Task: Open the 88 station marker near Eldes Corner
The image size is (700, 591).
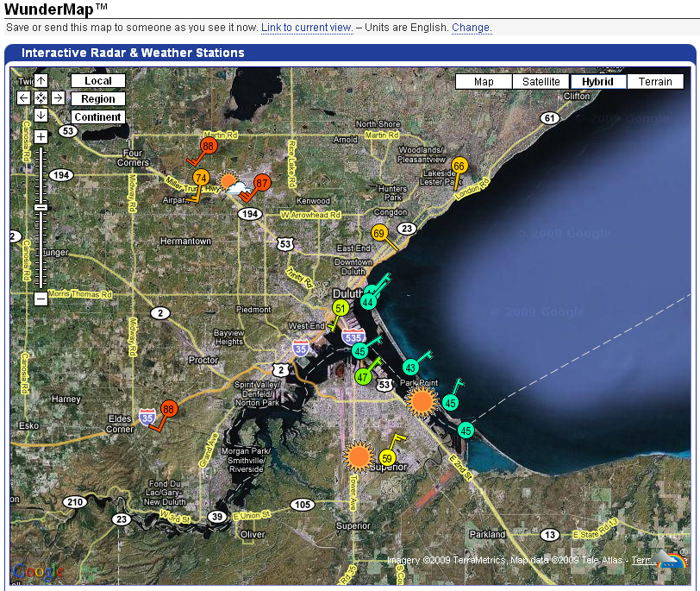Action: pos(168,409)
